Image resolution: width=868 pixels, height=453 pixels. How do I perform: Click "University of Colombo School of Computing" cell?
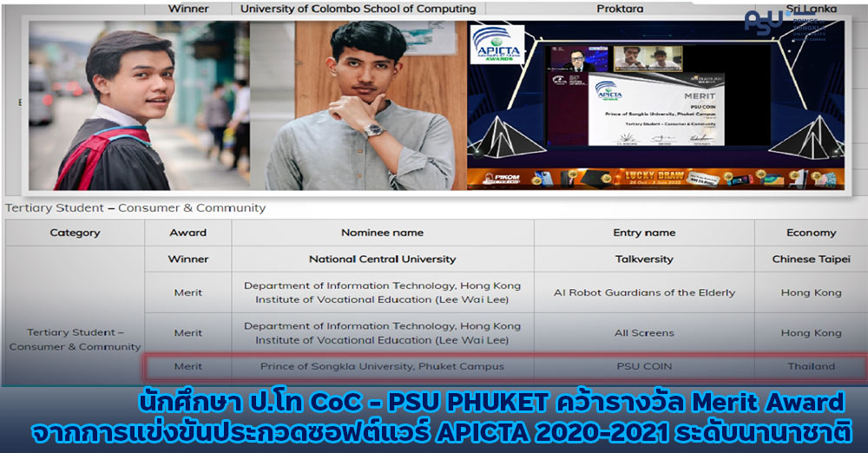(358, 9)
